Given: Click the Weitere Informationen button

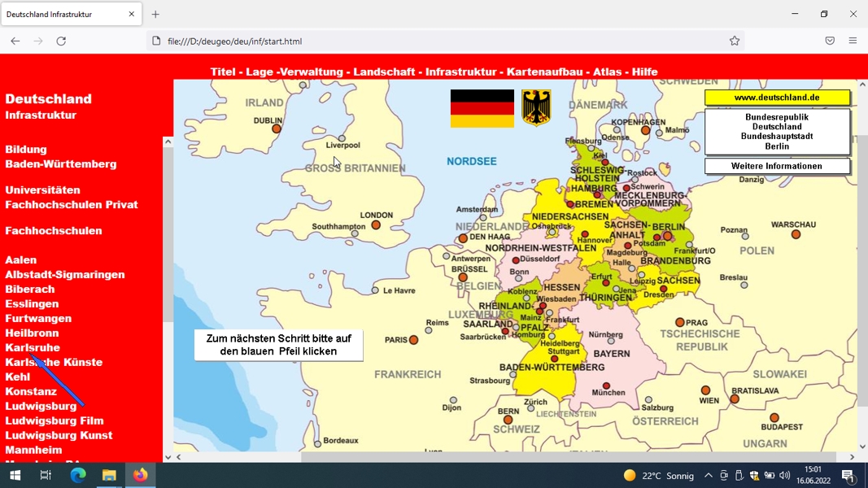Looking at the screenshot, I should pyautogui.click(x=777, y=166).
